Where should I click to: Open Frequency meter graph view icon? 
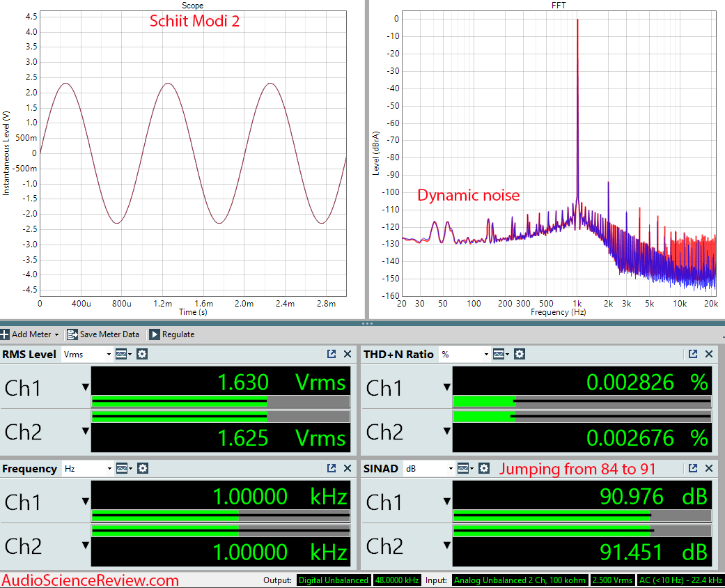click(x=123, y=469)
